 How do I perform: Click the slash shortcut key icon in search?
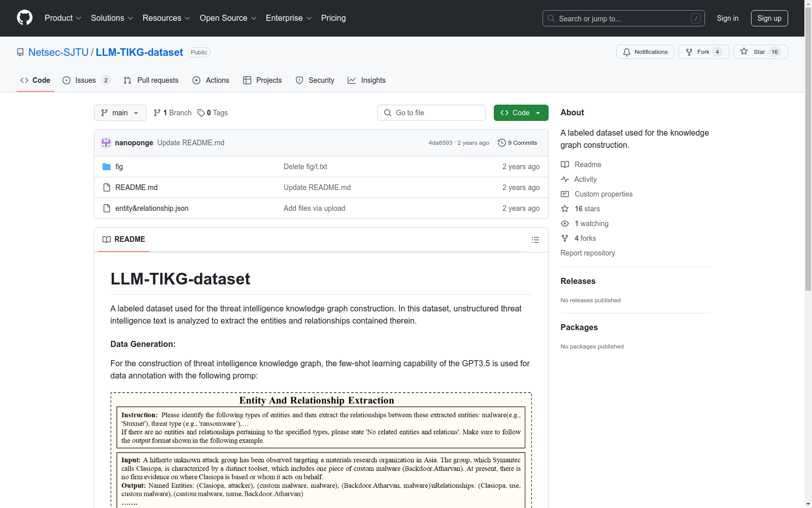[x=696, y=18]
